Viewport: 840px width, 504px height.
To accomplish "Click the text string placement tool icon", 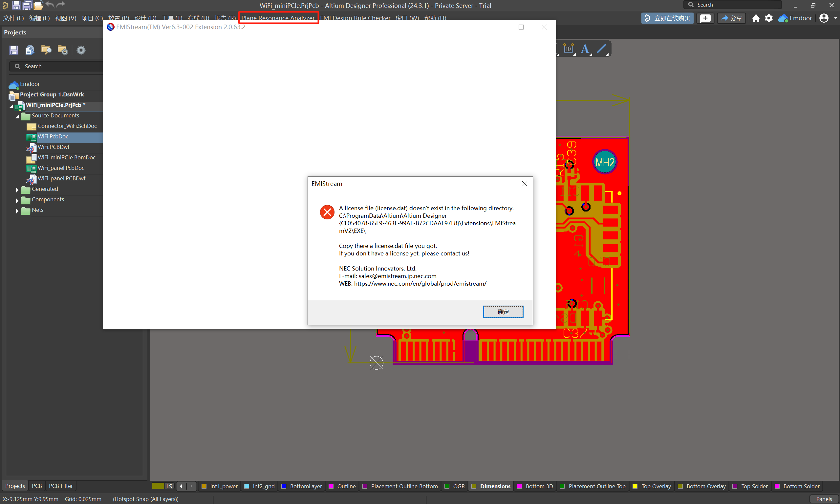I will pos(585,49).
